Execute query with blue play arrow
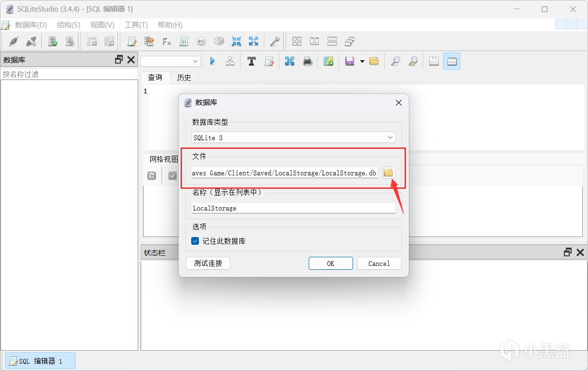Viewport: 588px width, 371px height. (x=212, y=61)
